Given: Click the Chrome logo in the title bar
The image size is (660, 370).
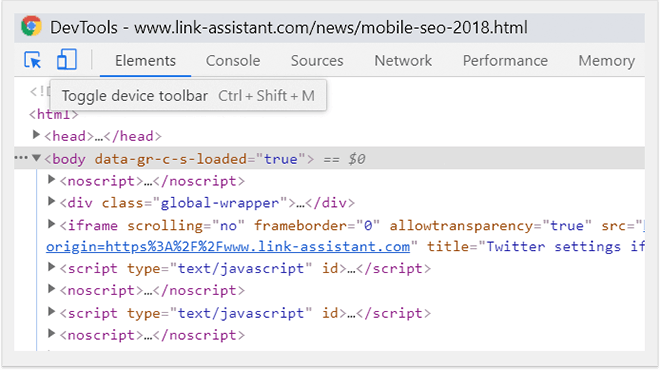Looking at the screenshot, I should [x=32, y=27].
